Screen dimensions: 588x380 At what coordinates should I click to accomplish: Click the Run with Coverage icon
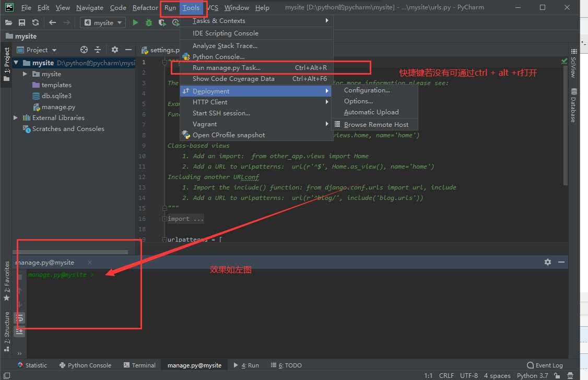click(x=162, y=23)
